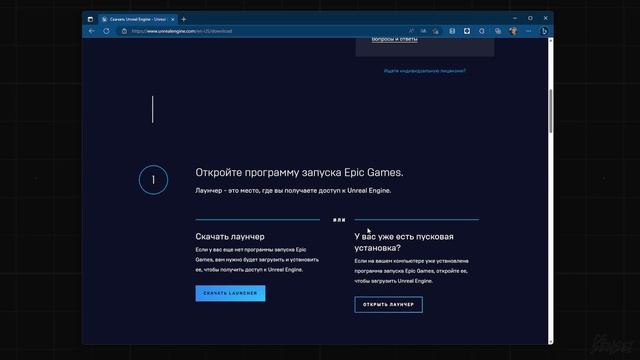Click the site info lock icon
Screen dimensions: 640x360
pos(124,31)
